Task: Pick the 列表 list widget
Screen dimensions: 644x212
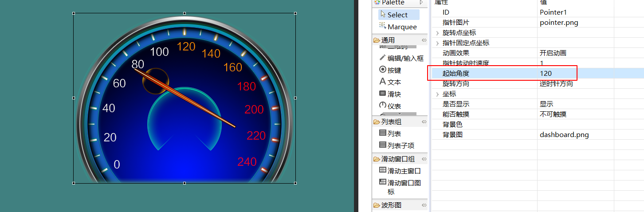Action: point(390,133)
